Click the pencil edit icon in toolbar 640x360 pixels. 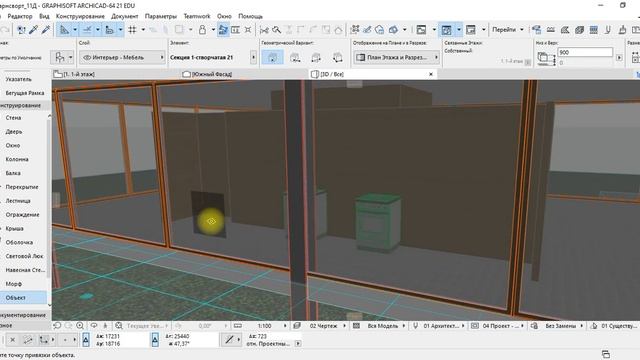tap(367, 30)
